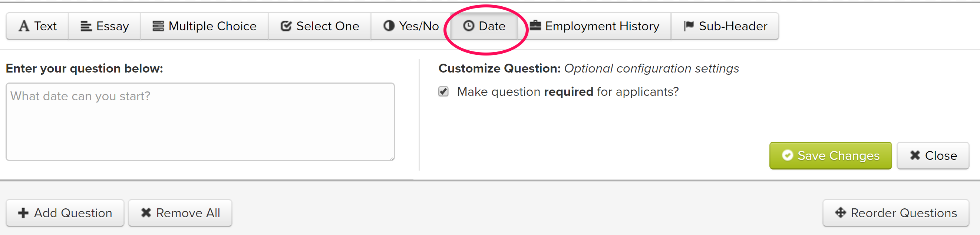Image resolution: width=980 pixels, height=235 pixels.
Task: Select the Text question type icon
Action: point(24,26)
